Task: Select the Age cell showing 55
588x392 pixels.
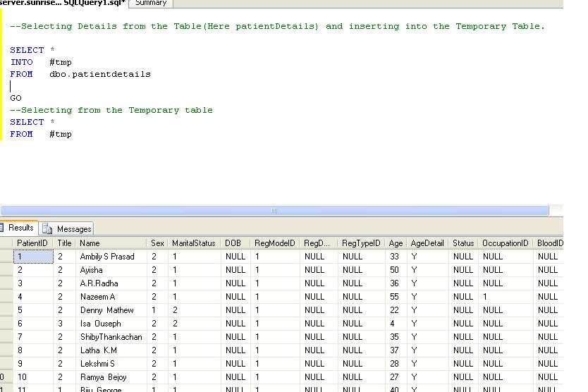Action: (396, 297)
